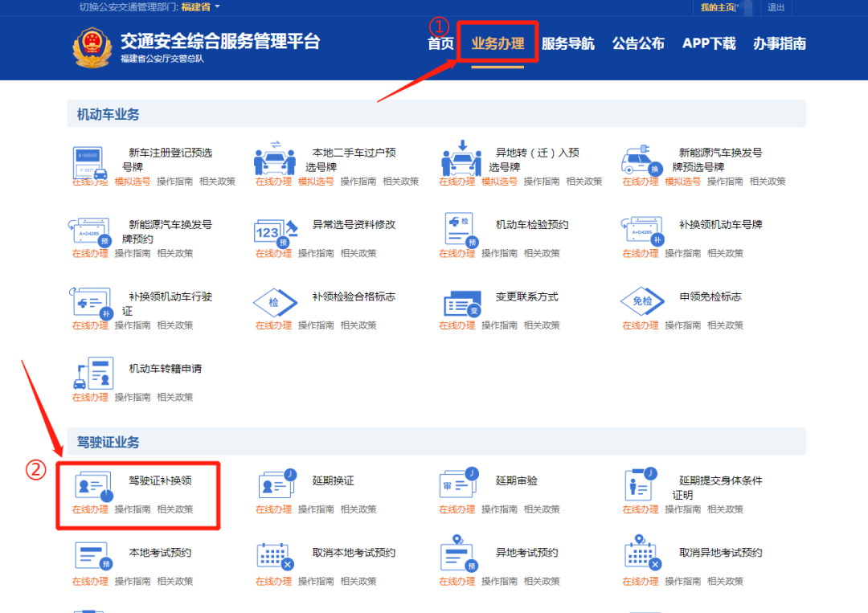Image resolution: width=868 pixels, height=613 pixels.
Task: Go to the APP下载 page
Action: coord(709,43)
